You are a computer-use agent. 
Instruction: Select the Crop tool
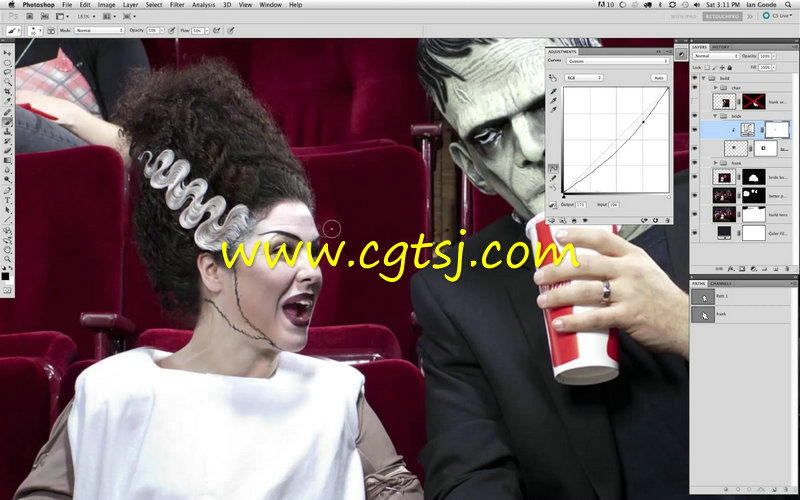[7, 92]
